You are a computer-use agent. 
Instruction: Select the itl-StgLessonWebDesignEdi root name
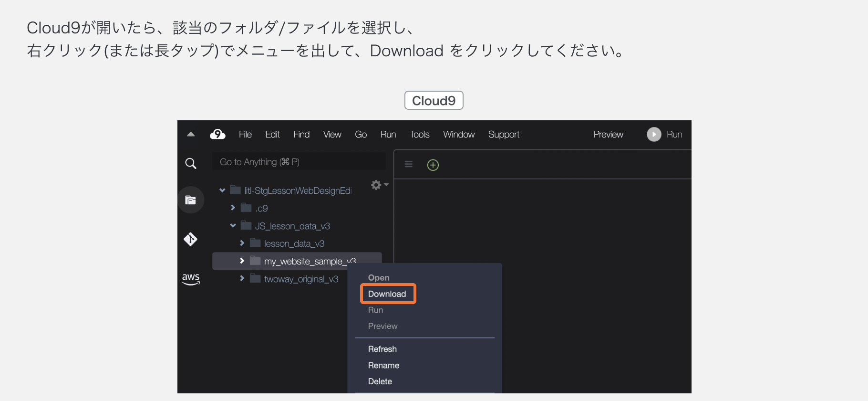(298, 190)
